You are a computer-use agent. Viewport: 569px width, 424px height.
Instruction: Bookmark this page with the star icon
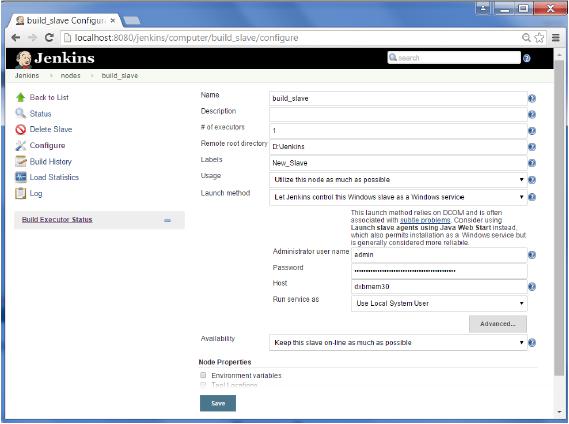[x=540, y=37]
